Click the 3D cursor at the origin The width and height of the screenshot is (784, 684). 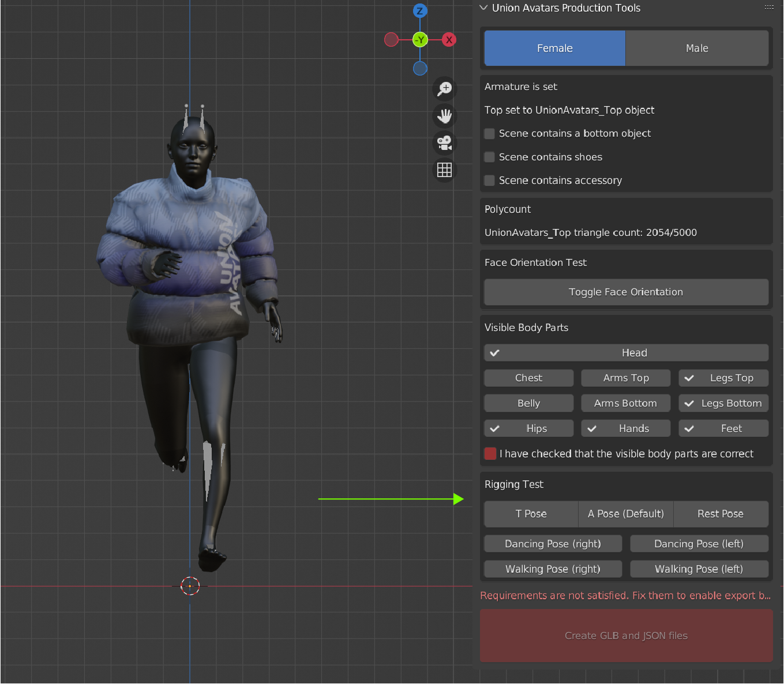[190, 587]
